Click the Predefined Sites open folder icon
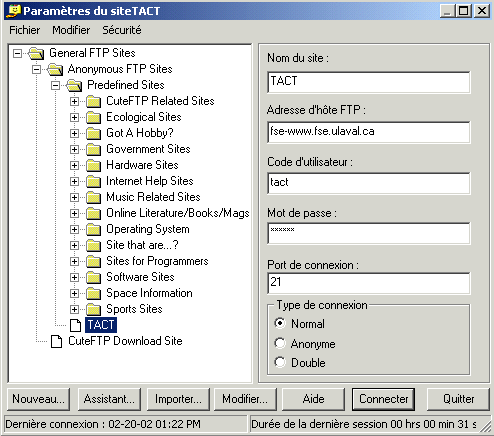Viewport: 494px width, 436px height. [74, 85]
